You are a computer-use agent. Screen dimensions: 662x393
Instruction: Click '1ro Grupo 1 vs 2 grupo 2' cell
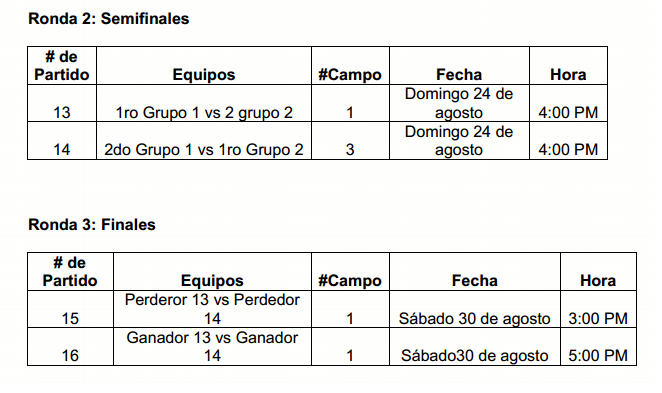pos(204,103)
